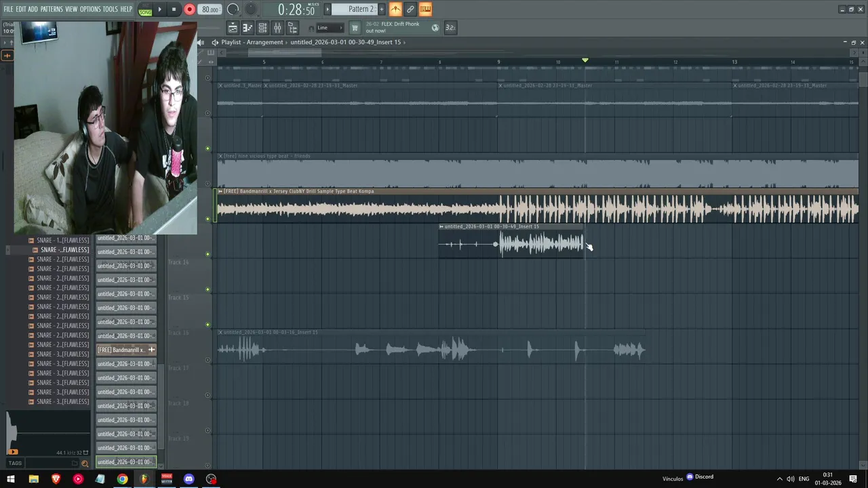Open the Playlist view icon
868x488 pixels.
tap(233, 28)
